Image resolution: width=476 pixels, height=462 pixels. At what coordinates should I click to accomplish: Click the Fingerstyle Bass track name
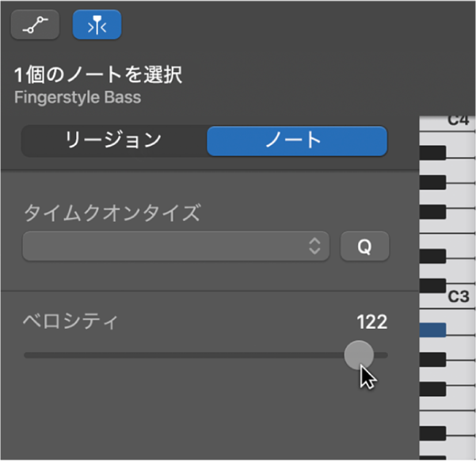pos(78,97)
